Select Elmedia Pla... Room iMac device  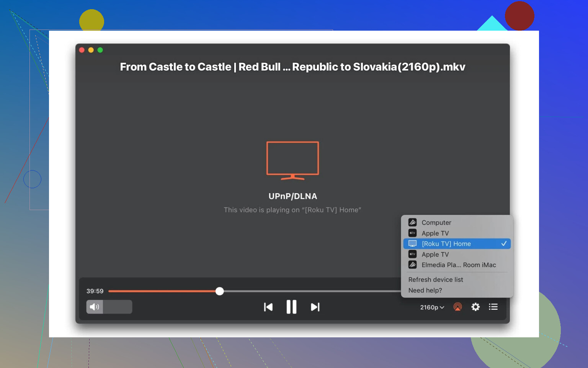457,265
